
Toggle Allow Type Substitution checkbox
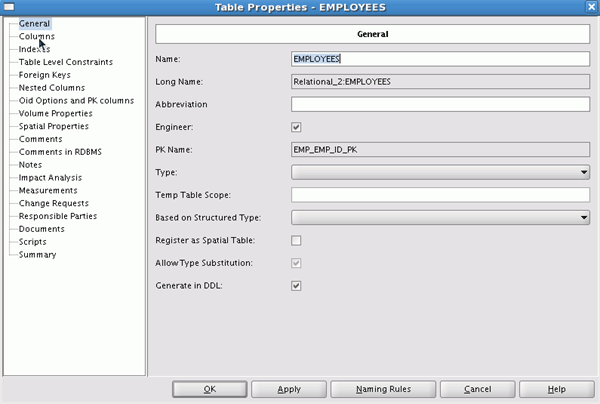296,263
